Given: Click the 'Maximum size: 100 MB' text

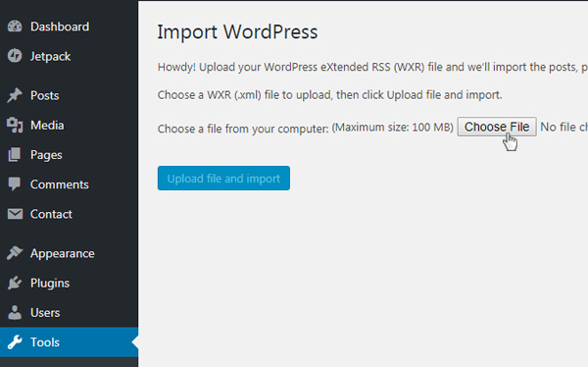Looking at the screenshot, I should (x=393, y=128).
